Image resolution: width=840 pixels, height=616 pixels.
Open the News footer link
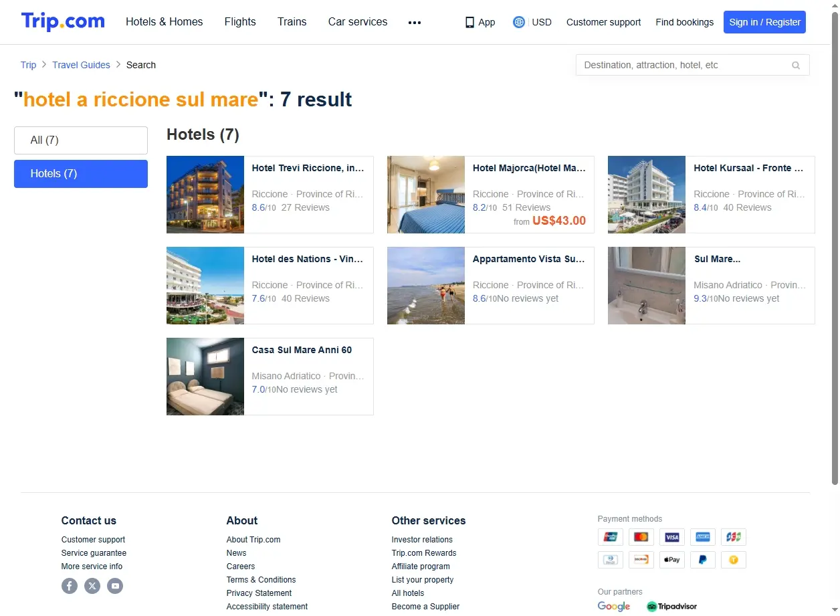coord(236,553)
